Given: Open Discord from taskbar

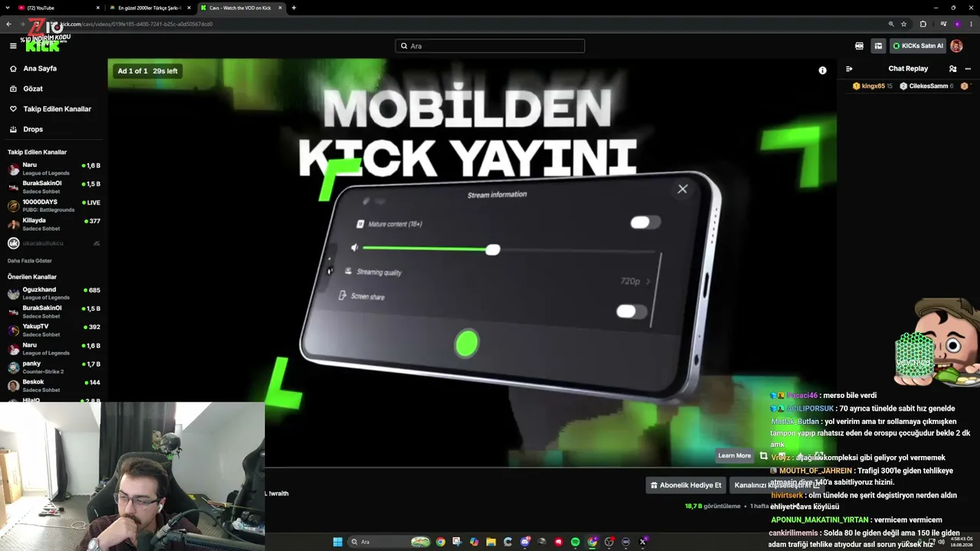Looking at the screenshot, I should coord(524,542).
